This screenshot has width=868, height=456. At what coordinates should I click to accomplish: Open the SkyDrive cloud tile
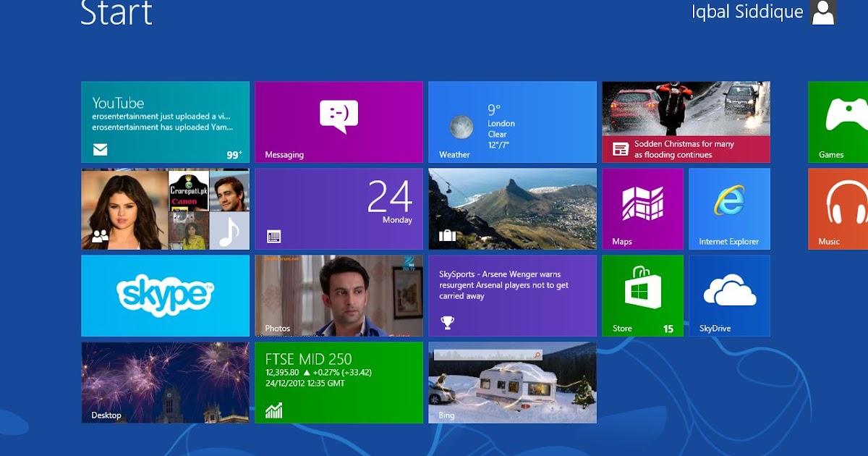coord(729,295)
